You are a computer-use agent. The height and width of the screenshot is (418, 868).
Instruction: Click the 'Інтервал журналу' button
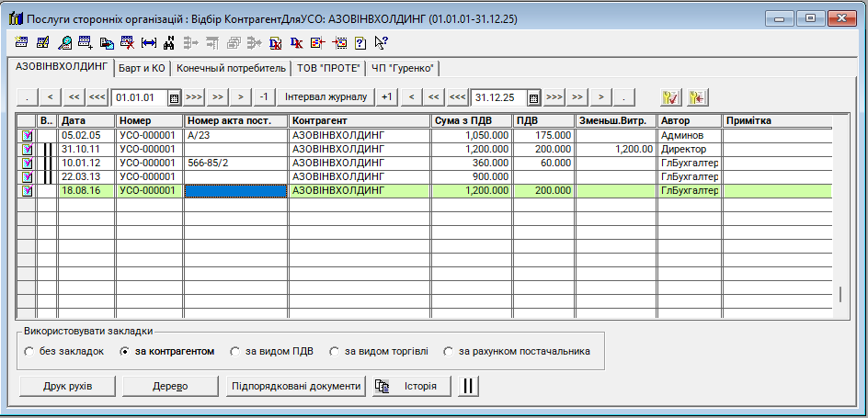pos(325,97)
